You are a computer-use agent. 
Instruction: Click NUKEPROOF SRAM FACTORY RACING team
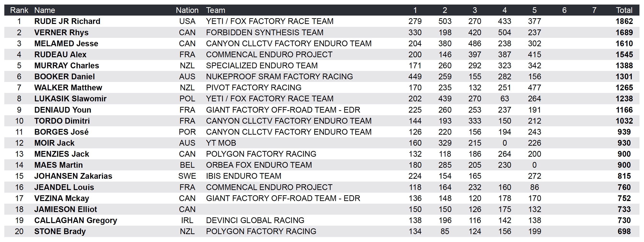279,76
